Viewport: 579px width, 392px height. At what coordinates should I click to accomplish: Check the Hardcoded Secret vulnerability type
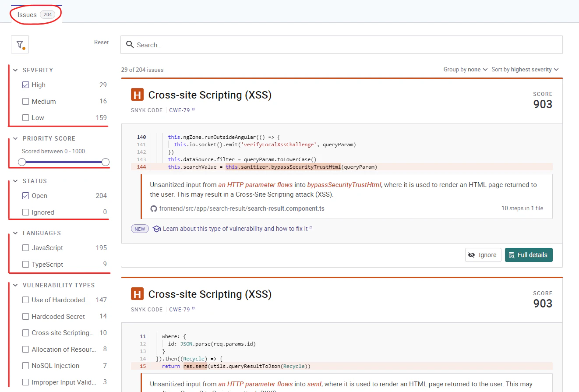(x=25, y=316)
